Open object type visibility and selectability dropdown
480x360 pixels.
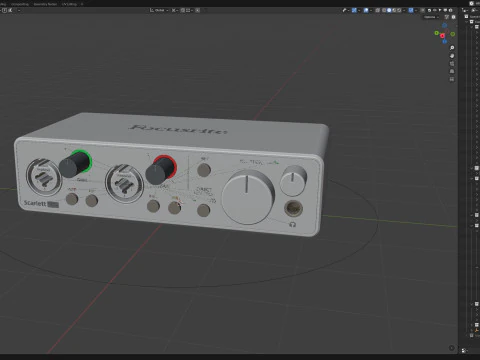[346, 10]
